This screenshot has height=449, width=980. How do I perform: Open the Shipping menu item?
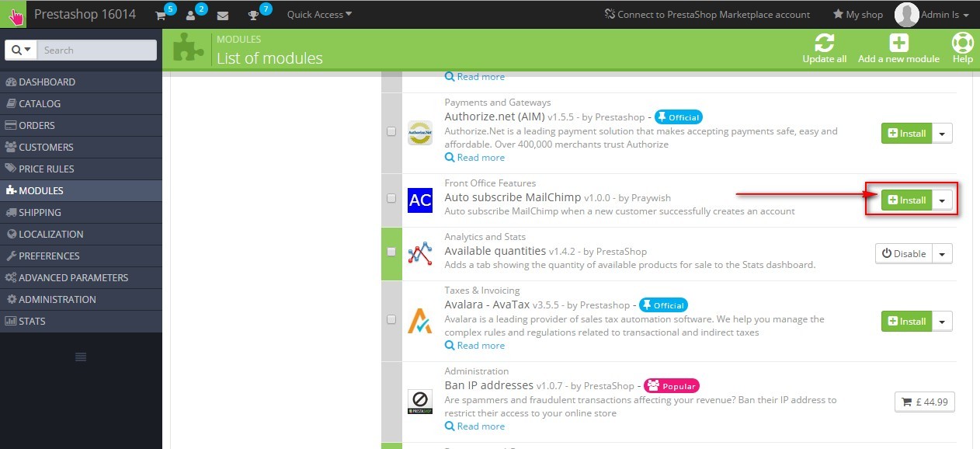pos(81,212)
